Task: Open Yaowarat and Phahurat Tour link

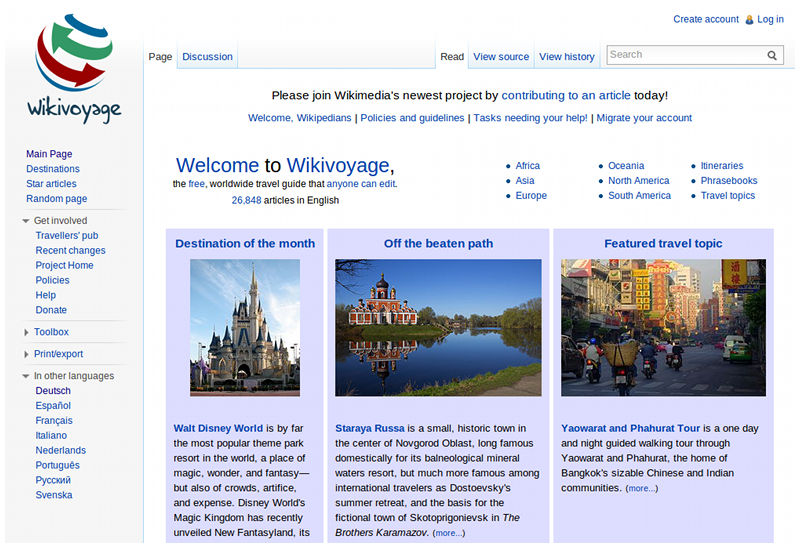Action: coord(631,429)
